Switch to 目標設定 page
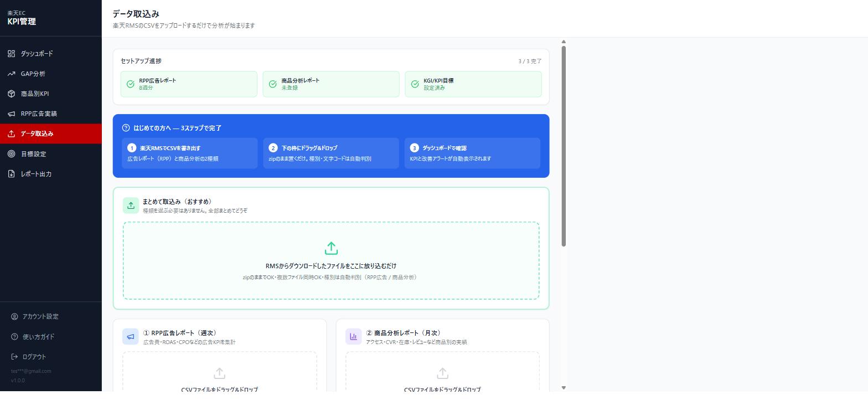 (x=51, y=154)
